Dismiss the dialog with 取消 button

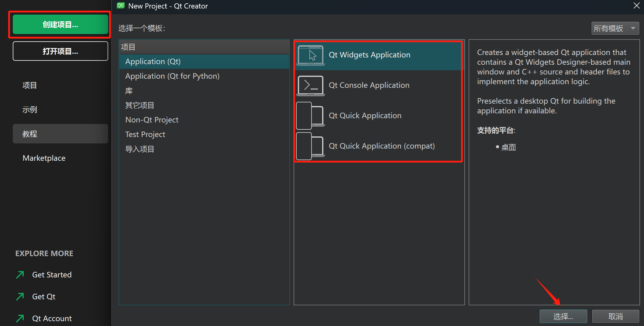pos(615,317)
